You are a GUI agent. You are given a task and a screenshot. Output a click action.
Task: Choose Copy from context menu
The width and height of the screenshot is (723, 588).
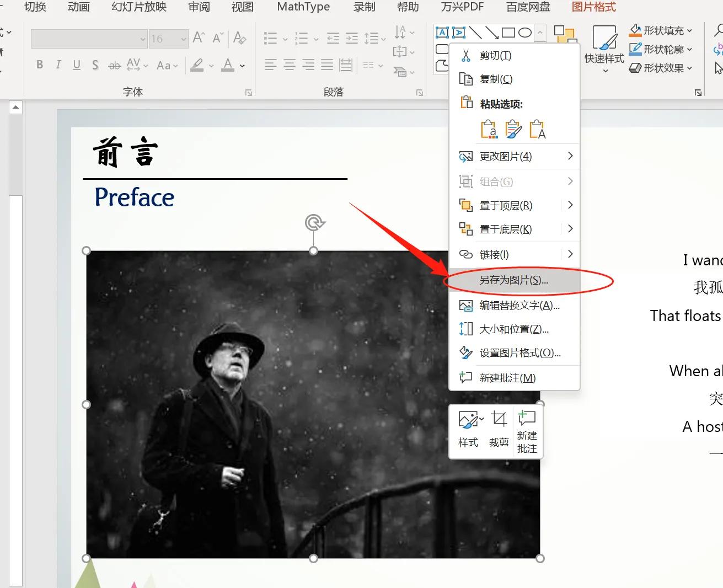515,79
